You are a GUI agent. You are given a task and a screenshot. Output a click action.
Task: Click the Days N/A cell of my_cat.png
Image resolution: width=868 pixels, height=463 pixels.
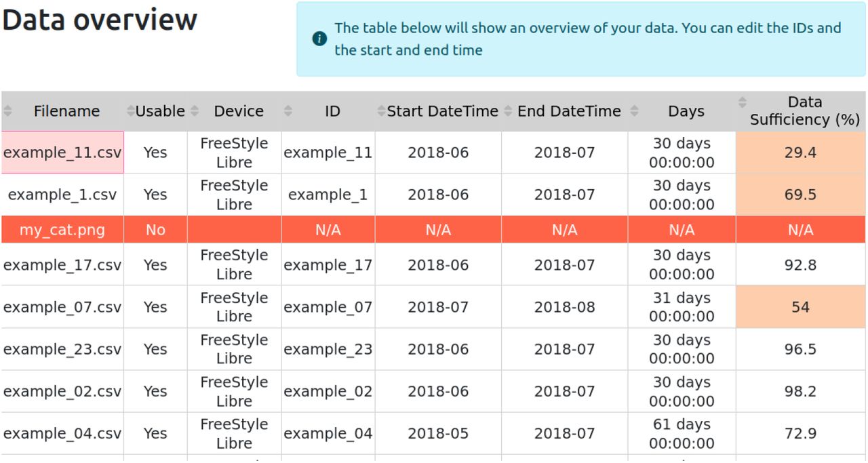(x=682, y=230)
